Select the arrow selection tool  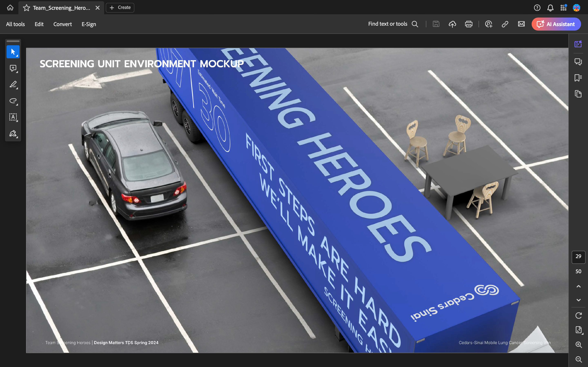pyautogui.click(x=13, y=52)
